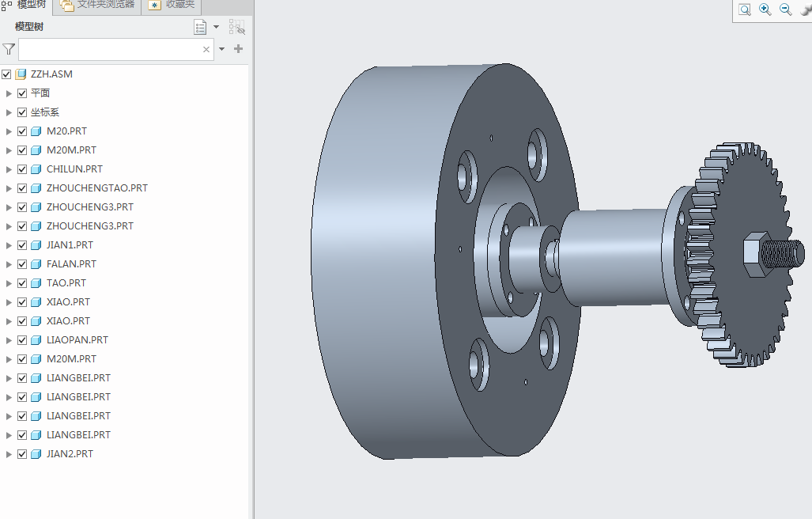Click the M20.PRT part icon

click(36, 131)
